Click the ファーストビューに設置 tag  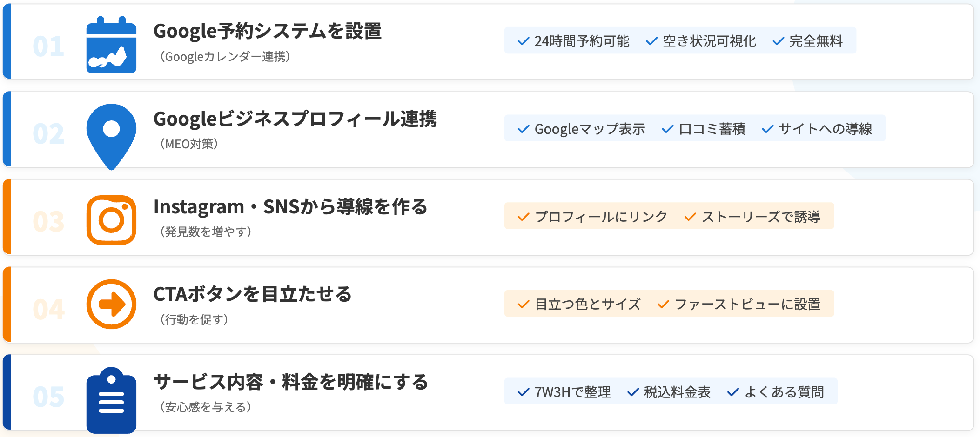click(x=747, y=305)
